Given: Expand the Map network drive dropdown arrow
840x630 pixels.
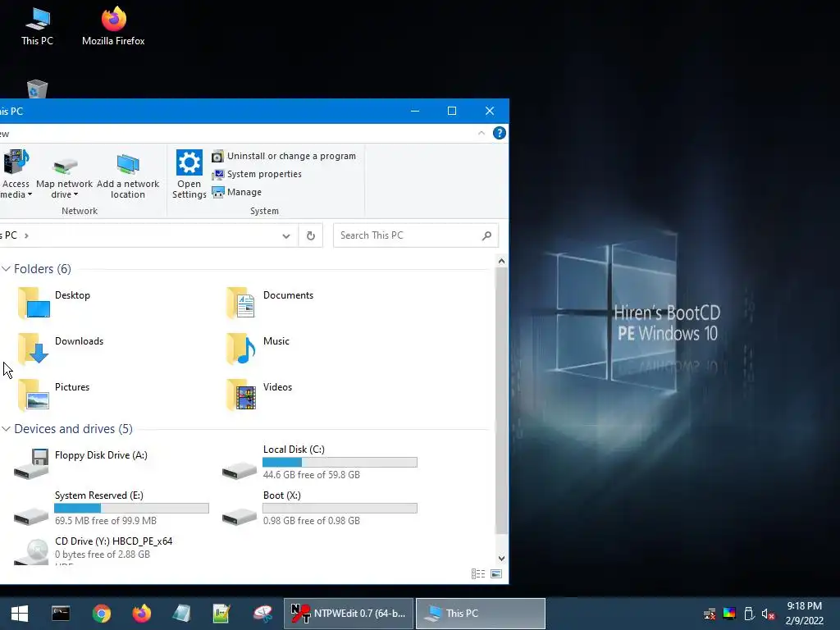Looking at the screenshot, I should 75,194.
